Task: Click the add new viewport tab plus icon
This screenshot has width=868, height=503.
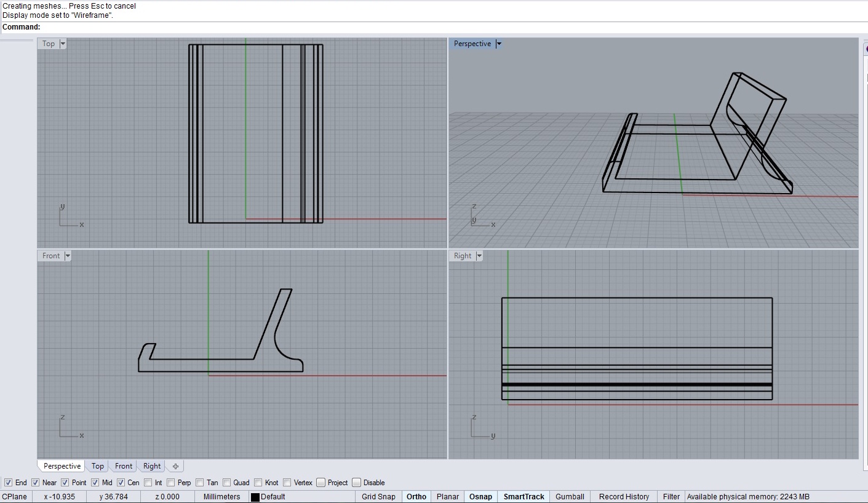Action: (175, 467)
